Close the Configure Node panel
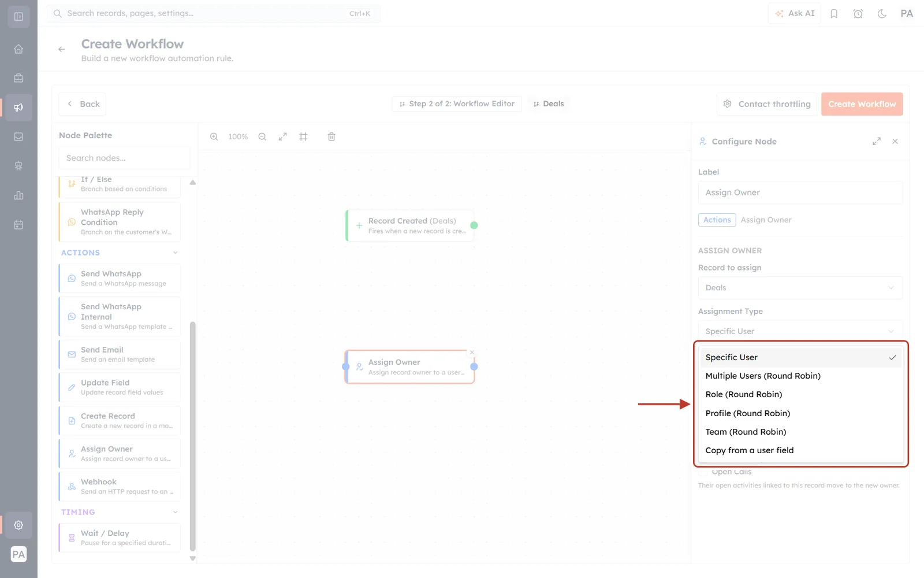Viewport: 924px width, 578px height. tap(895, 141)
